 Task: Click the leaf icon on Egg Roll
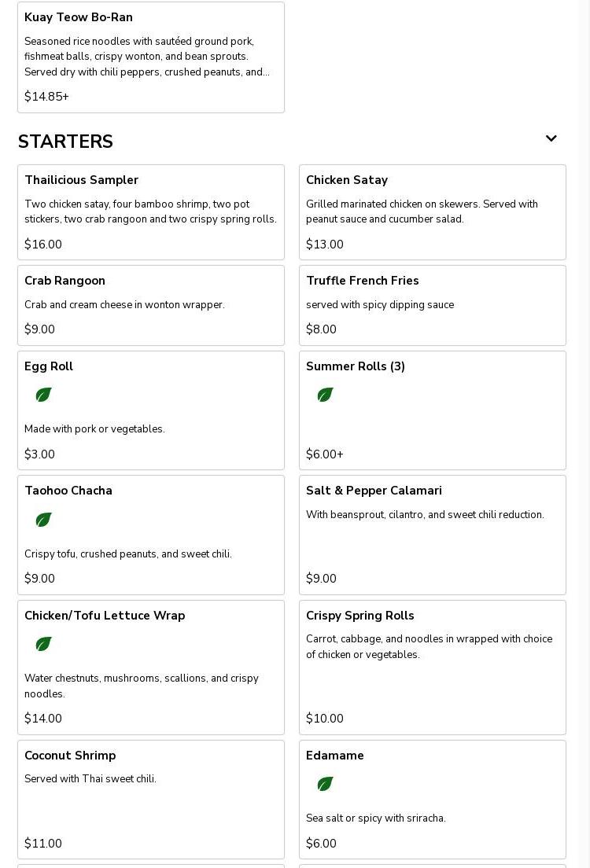click(43, 395)
